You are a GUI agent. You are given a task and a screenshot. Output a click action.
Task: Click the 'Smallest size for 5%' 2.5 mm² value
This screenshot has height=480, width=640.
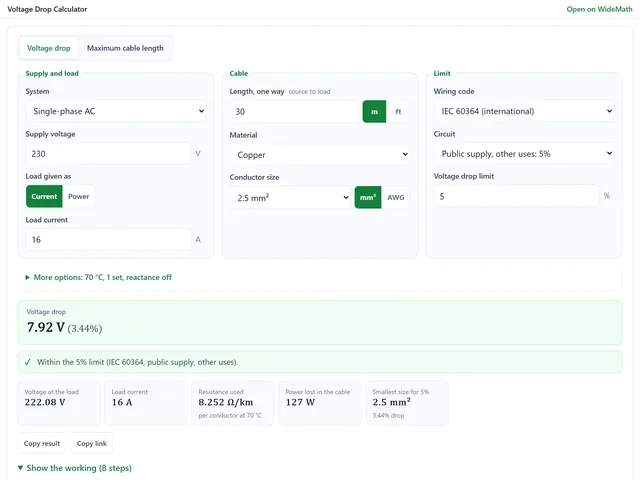391,402
